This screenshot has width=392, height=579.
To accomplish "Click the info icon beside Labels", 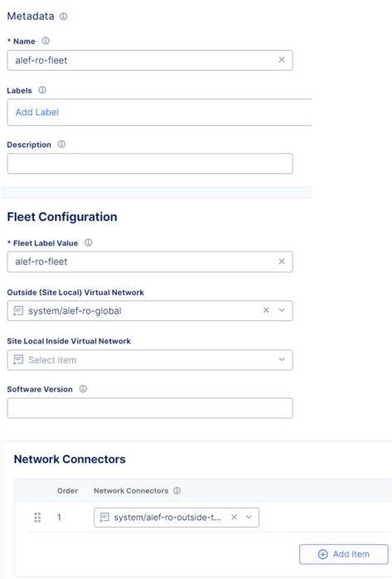I will tap(42, 90).
